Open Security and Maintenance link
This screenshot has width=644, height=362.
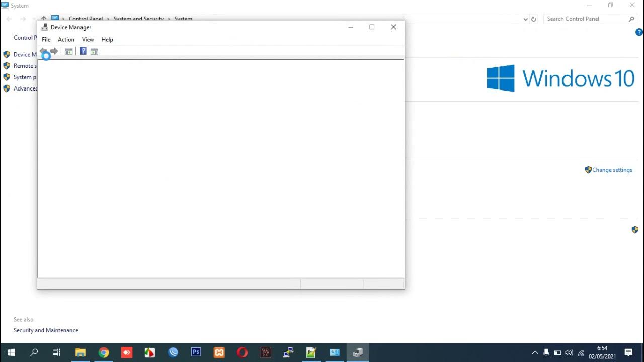tap(46, 330)
